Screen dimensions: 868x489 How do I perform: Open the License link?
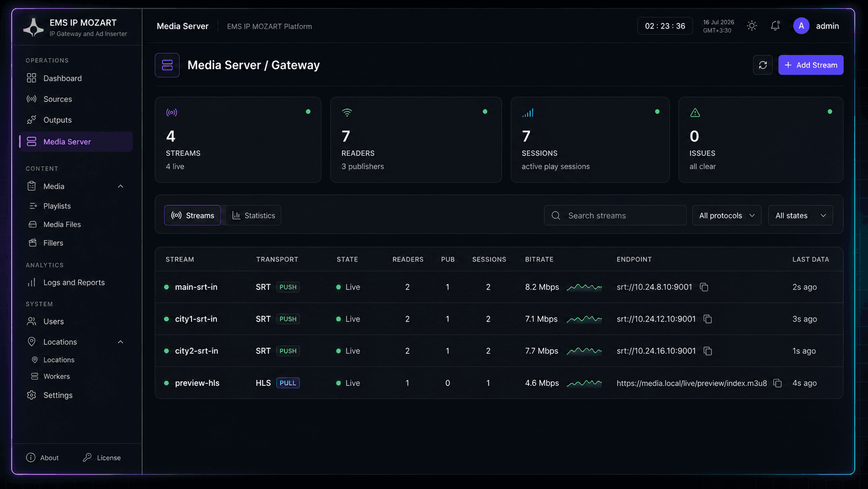(102, 457)
